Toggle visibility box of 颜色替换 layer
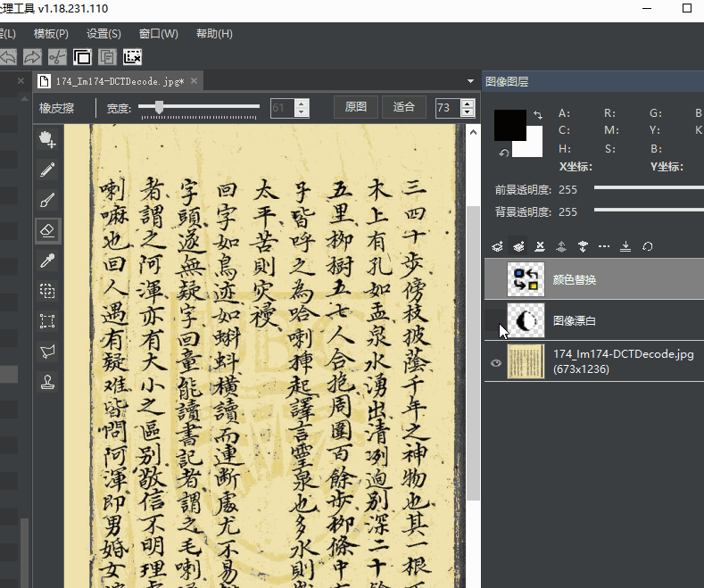 coord(496,279)
